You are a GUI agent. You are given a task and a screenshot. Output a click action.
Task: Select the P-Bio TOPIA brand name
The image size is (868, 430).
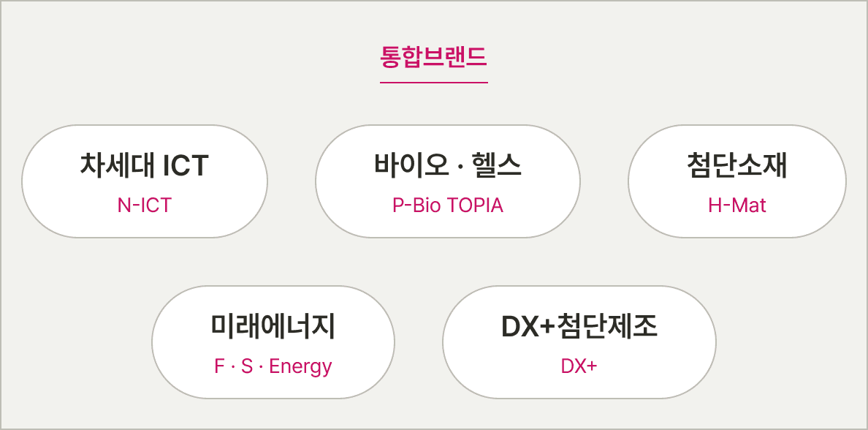[448, 205]
